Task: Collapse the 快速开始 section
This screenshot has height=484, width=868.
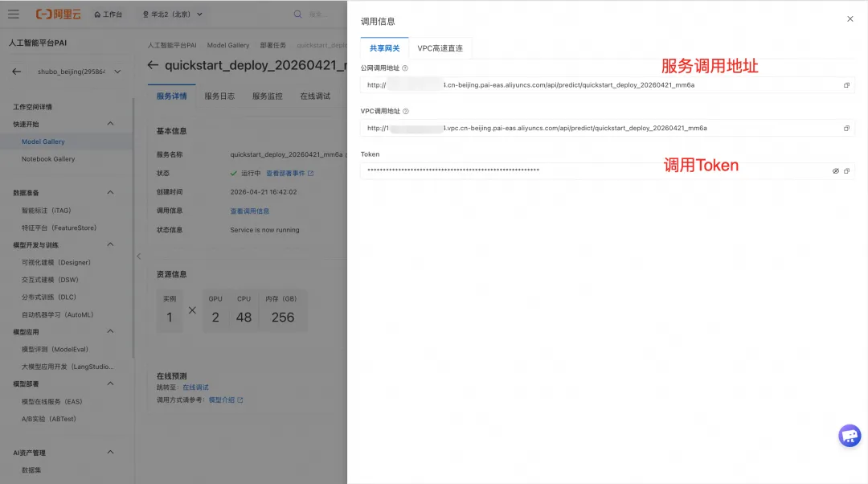Action: [x=110, y=124]
